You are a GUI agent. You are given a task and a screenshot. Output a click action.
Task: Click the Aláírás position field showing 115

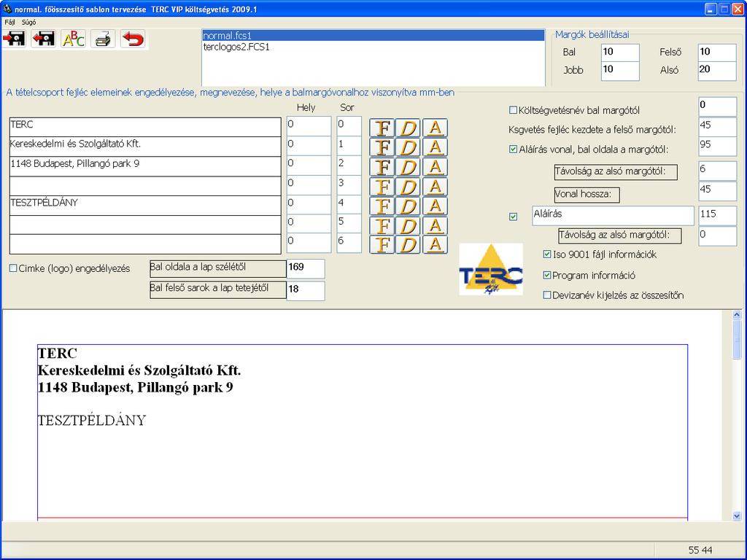coord(717,216)
